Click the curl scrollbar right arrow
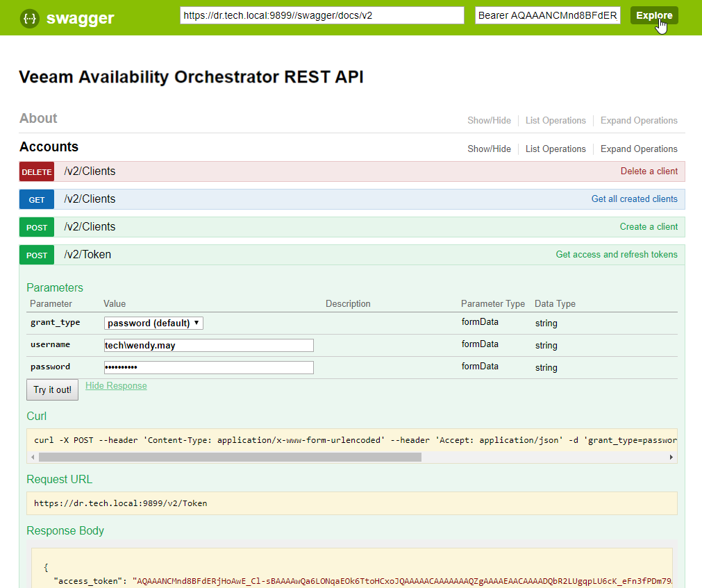 (x=671, y=457)
